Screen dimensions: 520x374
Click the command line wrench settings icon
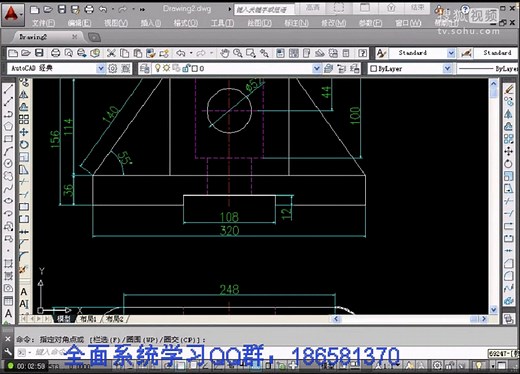8,352
